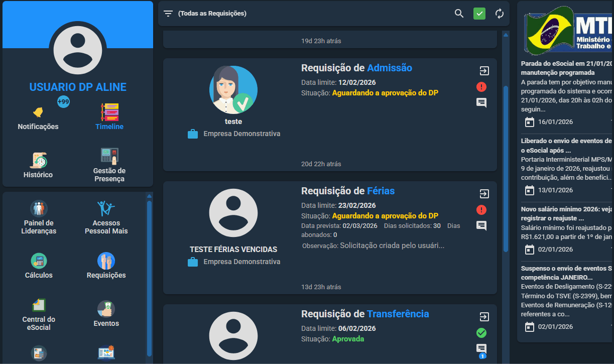Click the search magnifier icon
Image resolution: width=614 pixels, height=364 pixels.
coord(459,14)
